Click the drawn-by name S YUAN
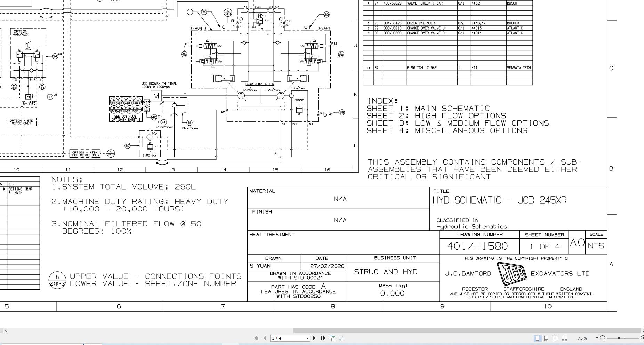Screen dimensions: 644x345 click(260, 266)
